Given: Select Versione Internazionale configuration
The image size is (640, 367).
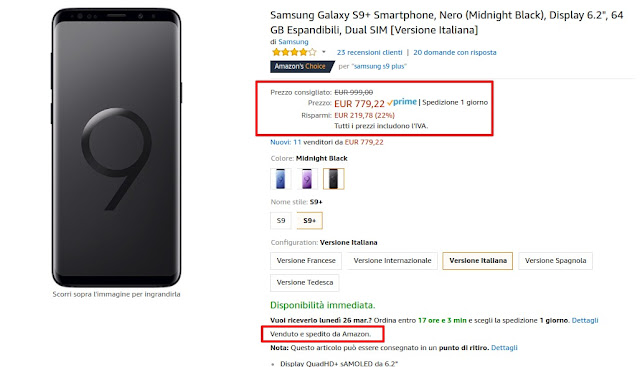Looking at the screenshot, I should [x=392, y=260].
